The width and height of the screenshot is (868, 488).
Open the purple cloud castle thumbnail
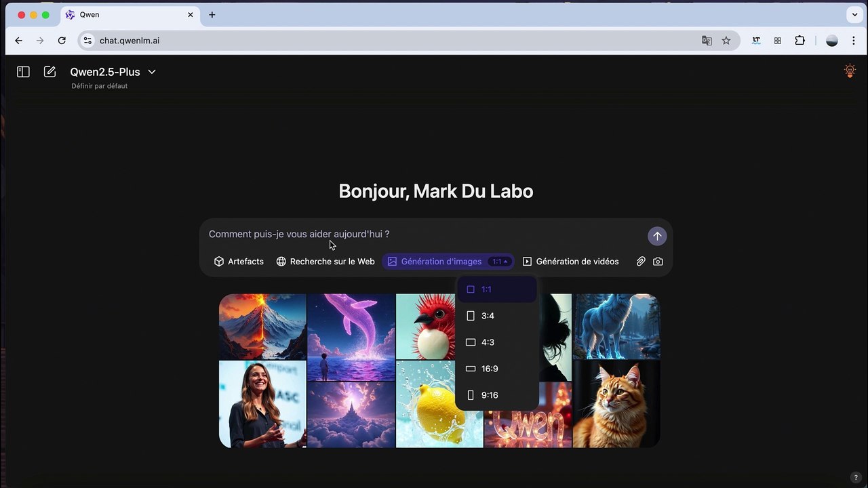(351, 415)
